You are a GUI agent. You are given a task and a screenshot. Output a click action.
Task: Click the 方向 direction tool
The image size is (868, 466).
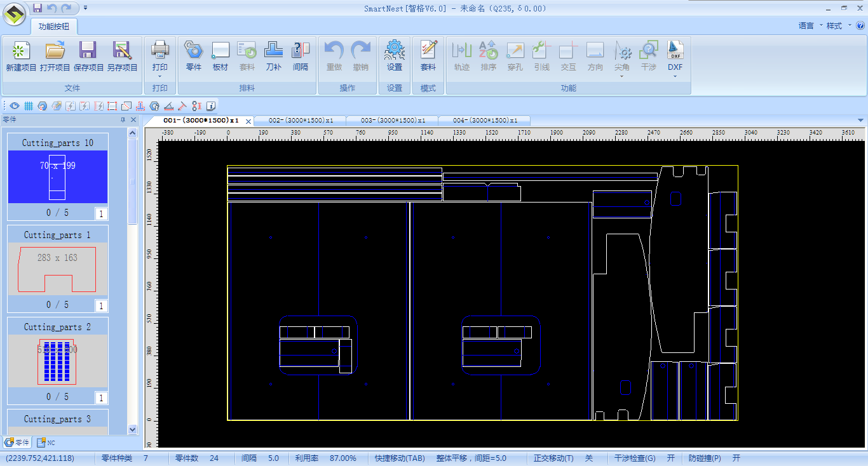(595, 57)
